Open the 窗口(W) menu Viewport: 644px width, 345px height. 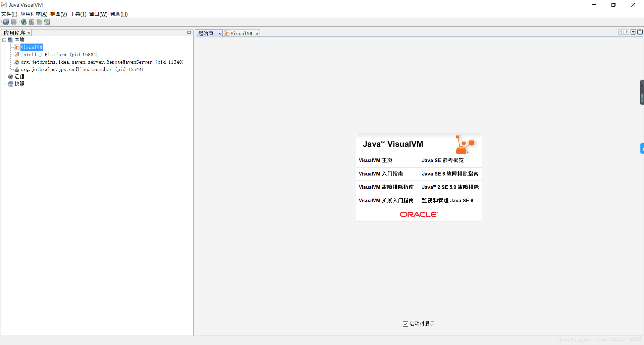[x=98, y=14]
